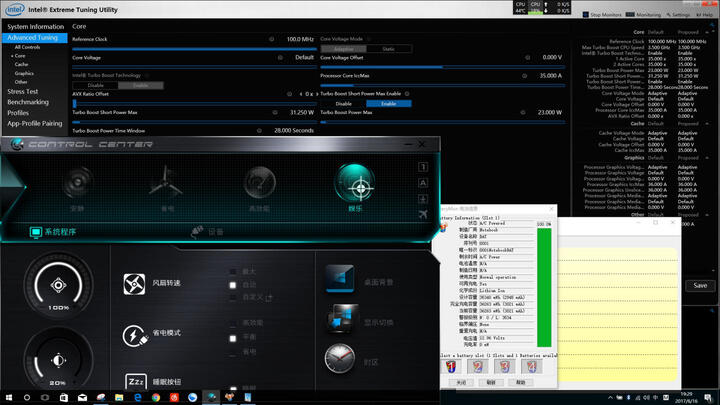720x405 pixels.
Task: Increase AVX Ratio Offset with right arrow
Action: tap(317, 94)
